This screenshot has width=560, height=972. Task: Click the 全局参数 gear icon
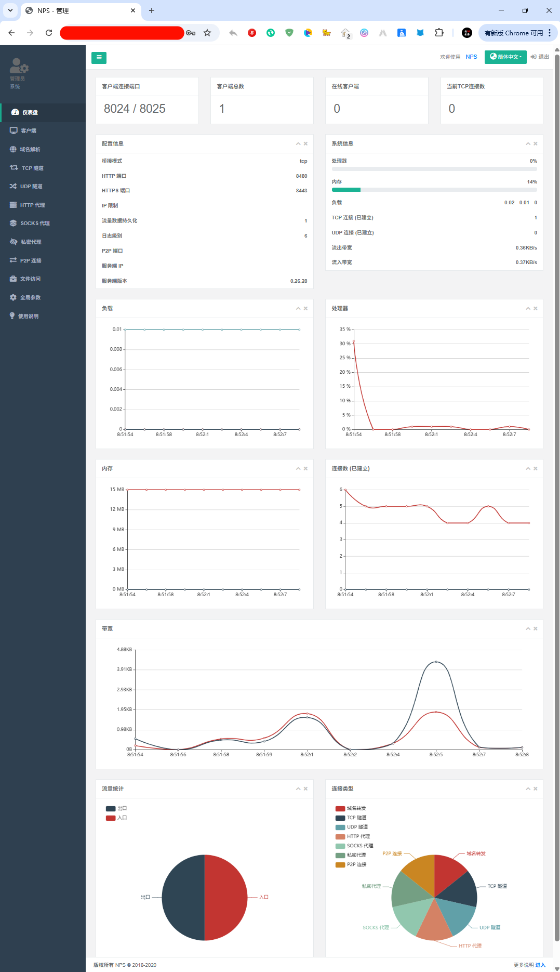point(13,298)
